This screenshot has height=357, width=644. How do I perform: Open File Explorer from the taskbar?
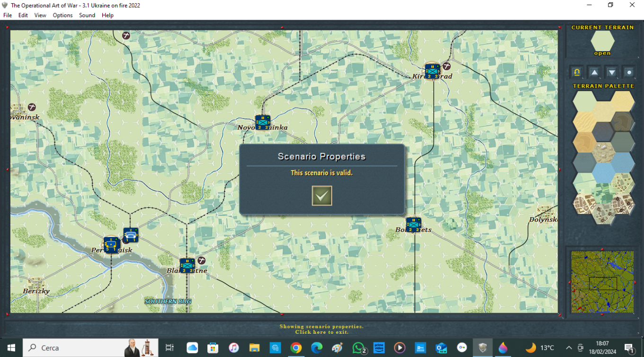pyautogui.click(x=254, y=348)
